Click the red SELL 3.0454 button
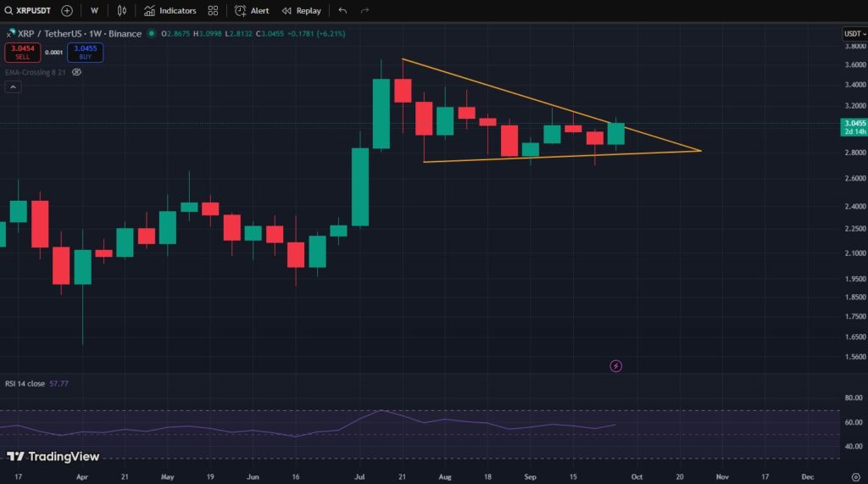Viewport: 868px width, 484px height. [22, 53]
